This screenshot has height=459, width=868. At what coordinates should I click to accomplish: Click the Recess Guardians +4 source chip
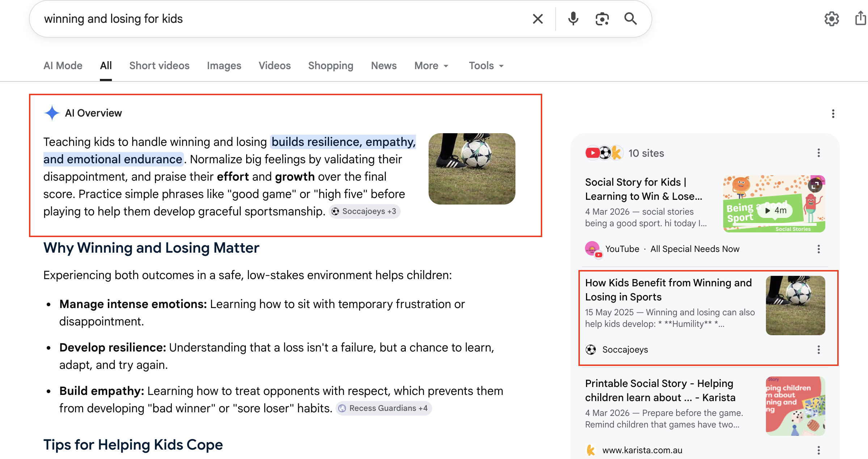click(384, 408)
